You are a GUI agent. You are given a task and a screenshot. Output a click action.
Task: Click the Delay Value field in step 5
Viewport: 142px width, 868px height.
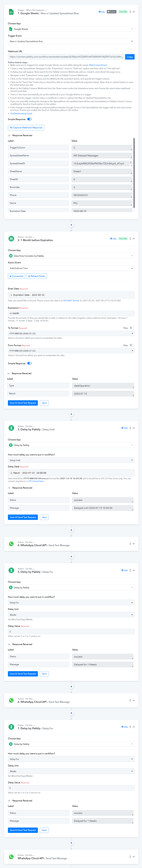[x=71, y=631]
